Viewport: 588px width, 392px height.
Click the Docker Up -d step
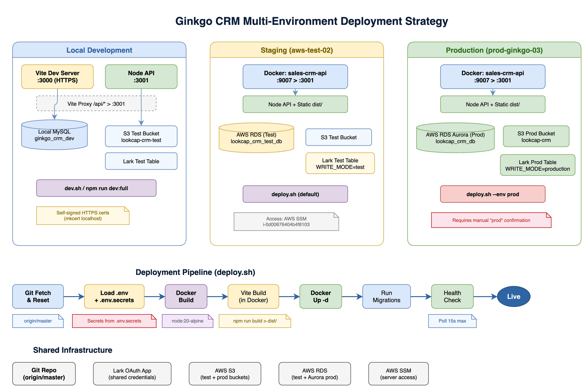pos(321,296)
